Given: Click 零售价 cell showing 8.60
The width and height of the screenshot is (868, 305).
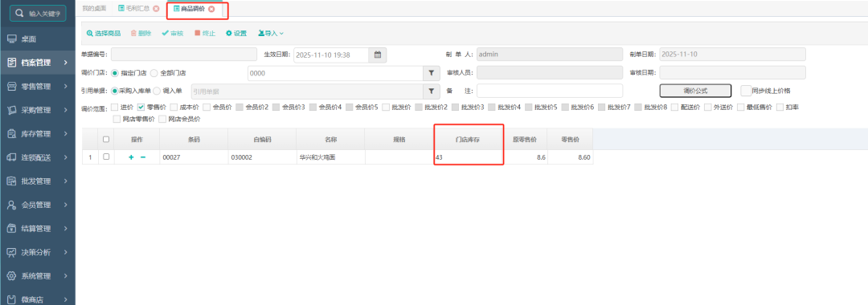Looking at the screenshot, I should (570, 157).
